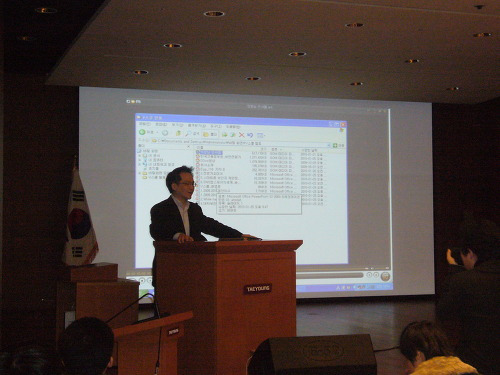
Task: Expand the My Network Places tree node
Action: tap(139, 164)
